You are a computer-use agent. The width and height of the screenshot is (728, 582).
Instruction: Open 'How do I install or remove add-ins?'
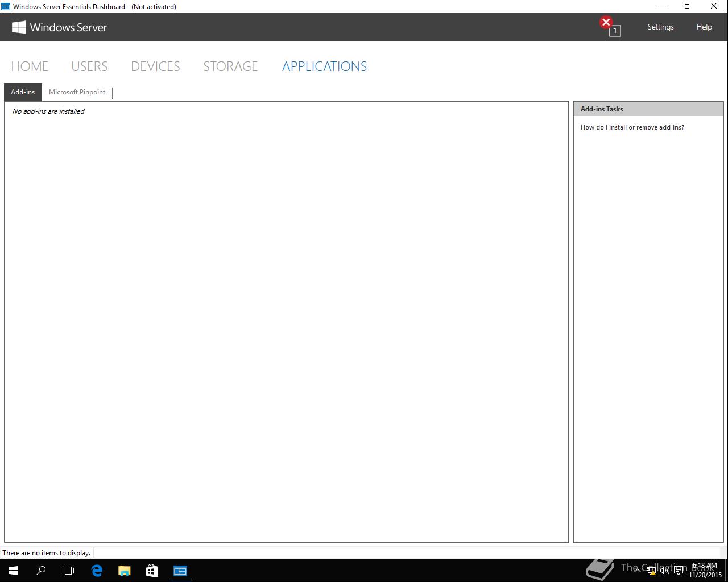tap(632, 127)
